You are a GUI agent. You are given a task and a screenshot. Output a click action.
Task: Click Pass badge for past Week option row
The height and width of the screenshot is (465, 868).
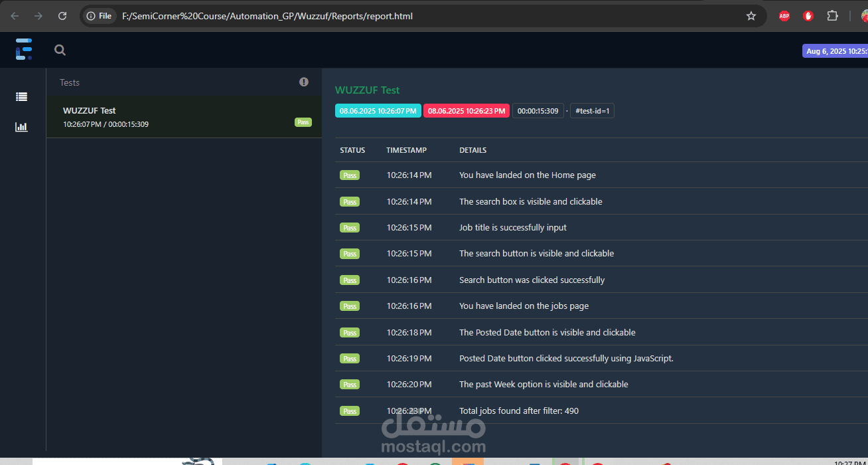(x=350, y=385)
